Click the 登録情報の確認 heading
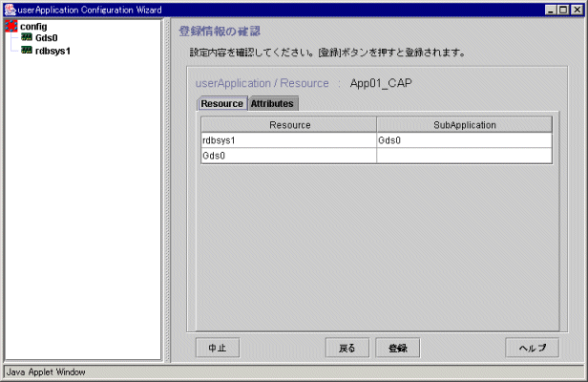The height and width of the screenshot is (382, 588). pyautogui.click(x=220, y=32)
